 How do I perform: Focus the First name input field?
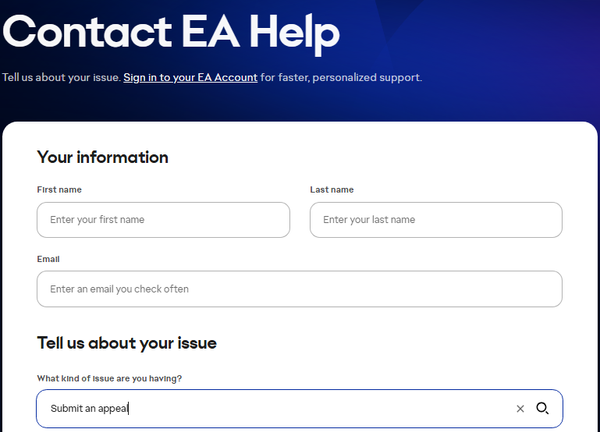[x=163, y=220]
